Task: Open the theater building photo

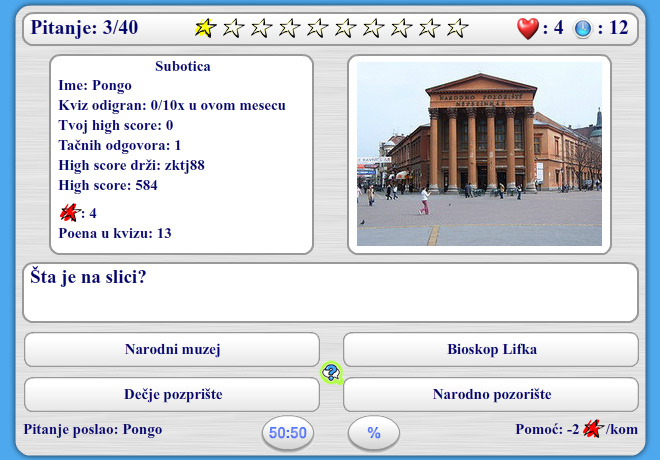Action: tap(479, 154)
